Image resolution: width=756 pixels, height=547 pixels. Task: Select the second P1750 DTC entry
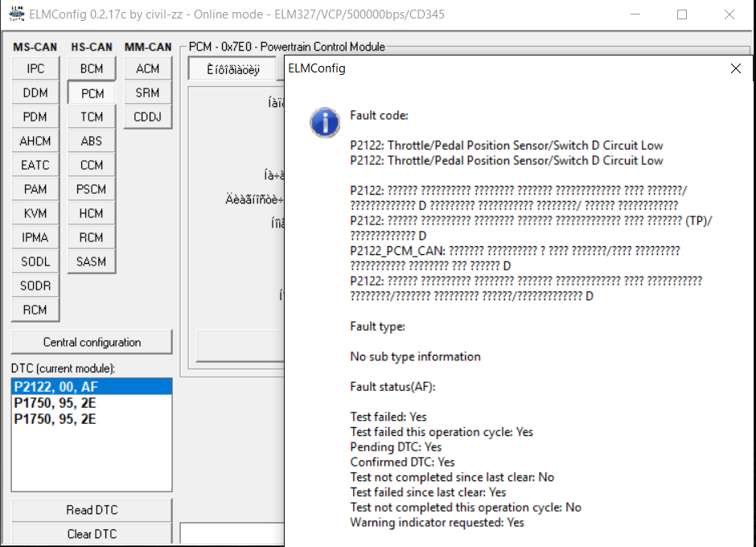tap(56, 419)
